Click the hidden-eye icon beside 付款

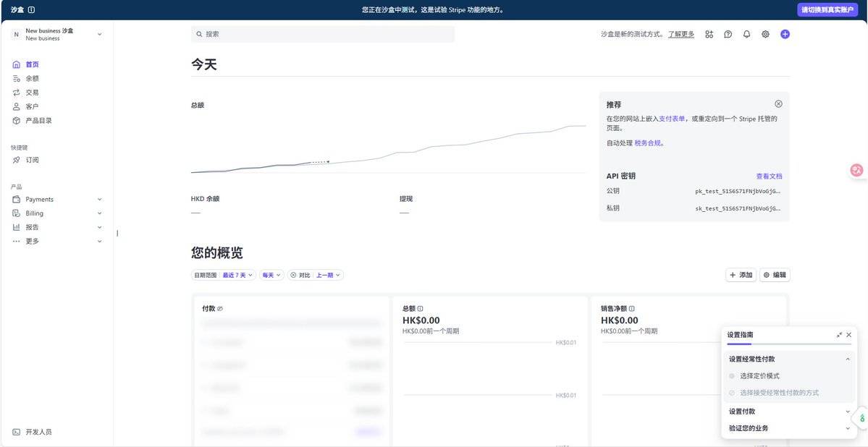220,309
